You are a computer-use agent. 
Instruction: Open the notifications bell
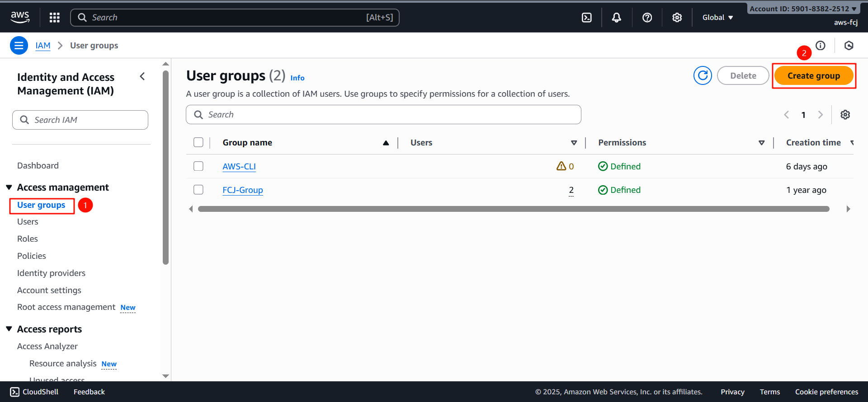tap(616, 17)
